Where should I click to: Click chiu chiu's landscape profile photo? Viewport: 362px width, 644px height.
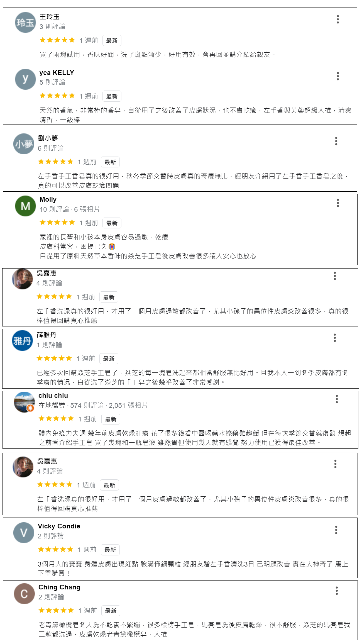24,402
